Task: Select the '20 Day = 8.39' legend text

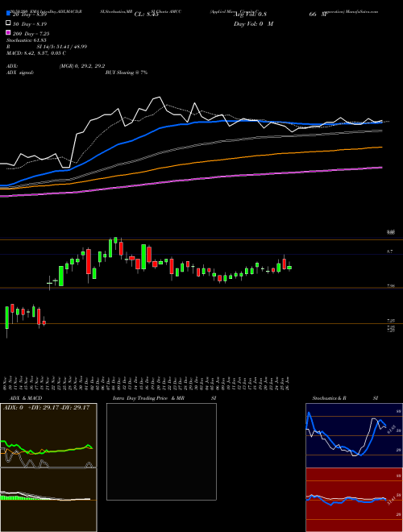Action: (30, 15)
